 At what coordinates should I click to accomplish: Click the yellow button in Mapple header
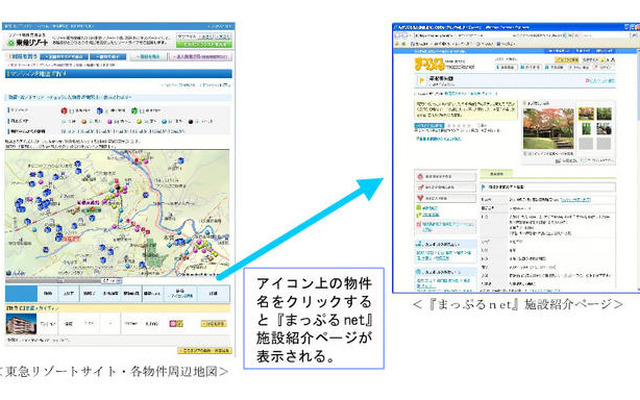coord(566,60)
